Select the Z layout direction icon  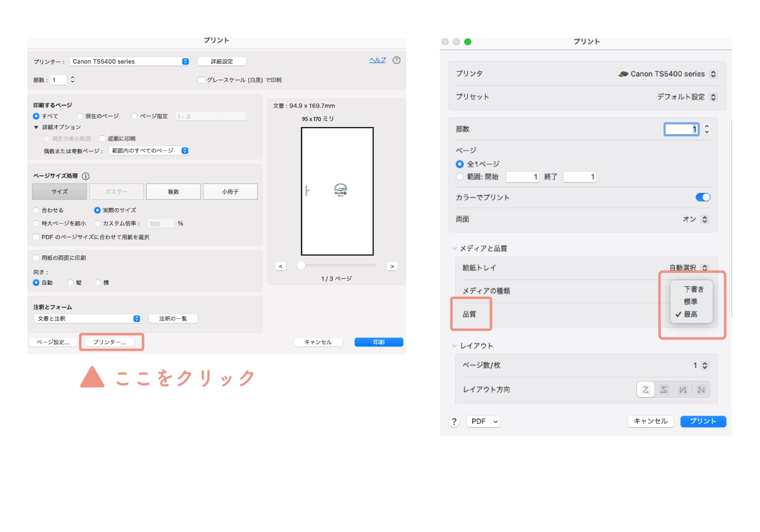point(645,389)
